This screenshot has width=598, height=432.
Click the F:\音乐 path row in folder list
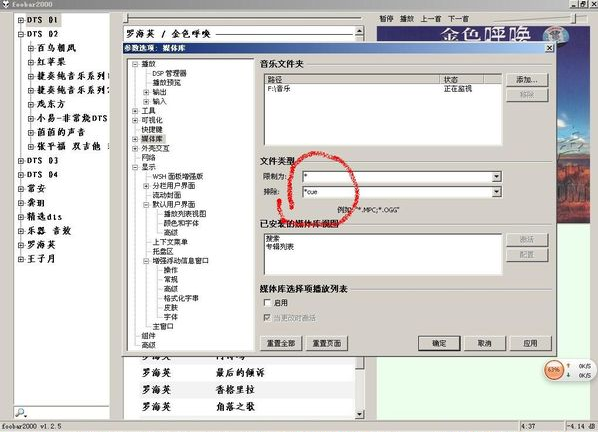(x=383, y=89)
